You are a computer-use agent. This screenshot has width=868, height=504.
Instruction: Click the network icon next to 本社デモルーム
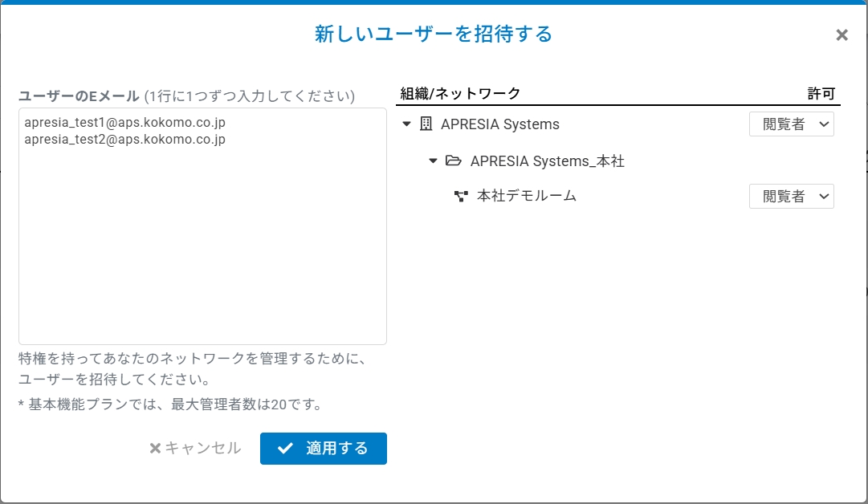click(461, 196)
